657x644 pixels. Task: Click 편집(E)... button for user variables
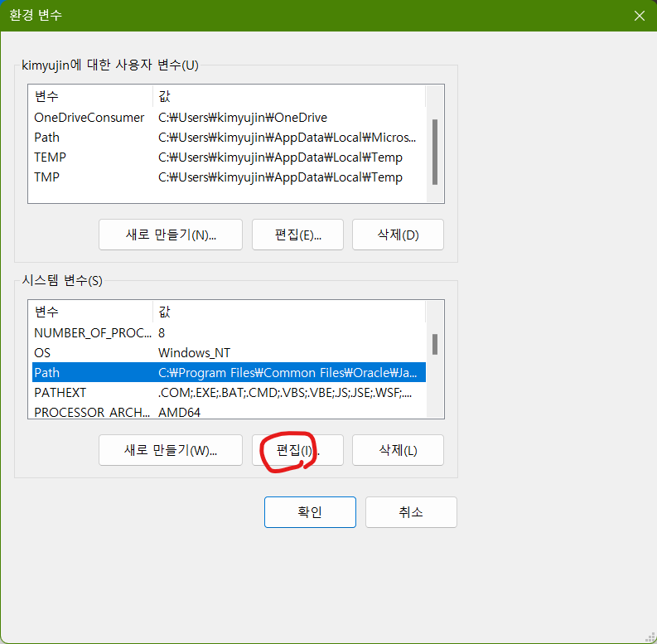[x=297, y=235]
